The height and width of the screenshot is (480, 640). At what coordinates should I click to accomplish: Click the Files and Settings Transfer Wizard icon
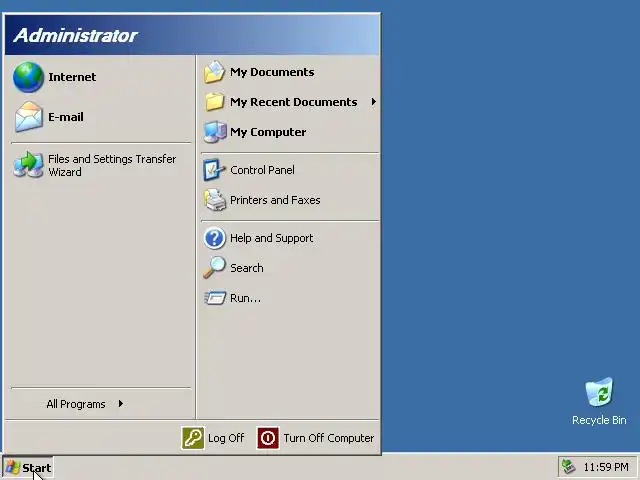coord(28,164)
